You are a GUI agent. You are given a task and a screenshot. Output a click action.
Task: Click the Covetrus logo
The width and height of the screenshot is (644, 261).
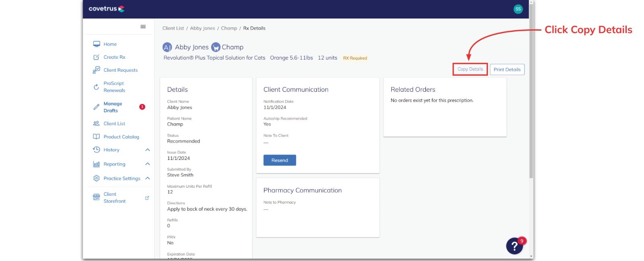pos(107,8)
